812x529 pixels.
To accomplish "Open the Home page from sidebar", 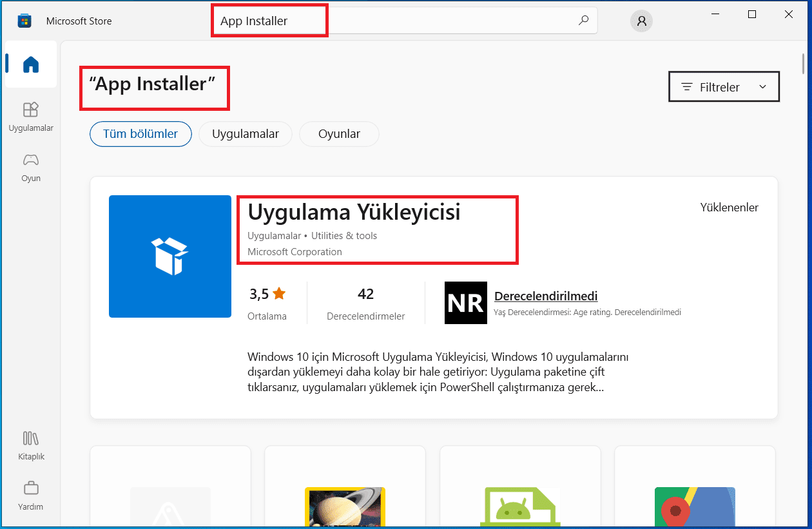I will click(31, 64).
